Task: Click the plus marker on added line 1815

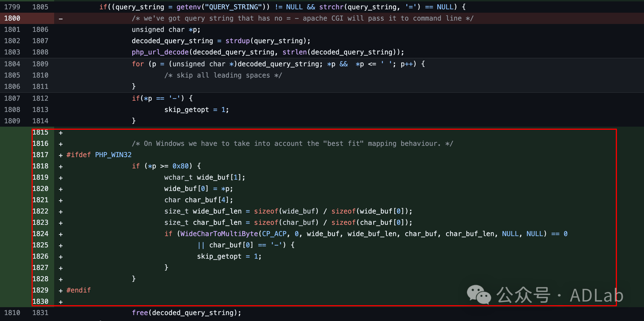Action: point(61,133)
